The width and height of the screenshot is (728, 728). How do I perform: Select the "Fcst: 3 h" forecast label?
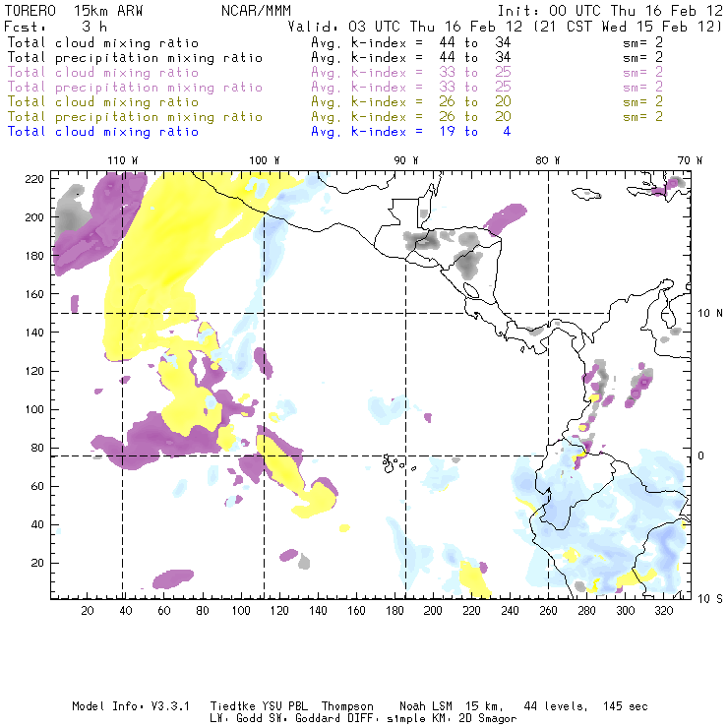point(55,27)
